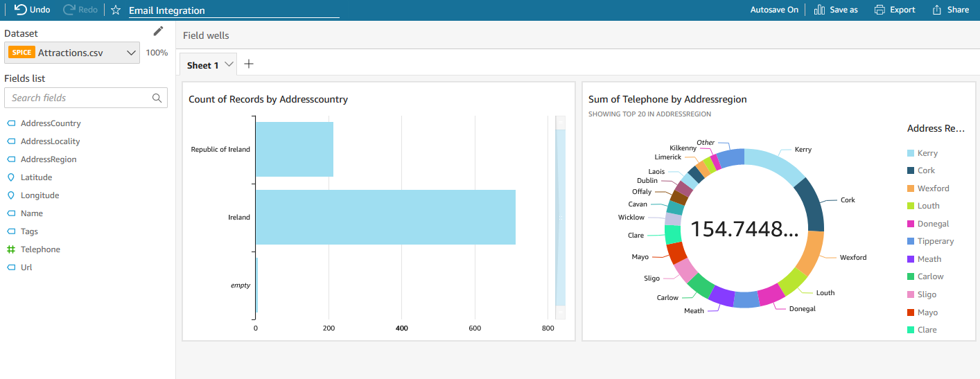Expand the Sheet 1 tab menu arrow

coord(229,64)
